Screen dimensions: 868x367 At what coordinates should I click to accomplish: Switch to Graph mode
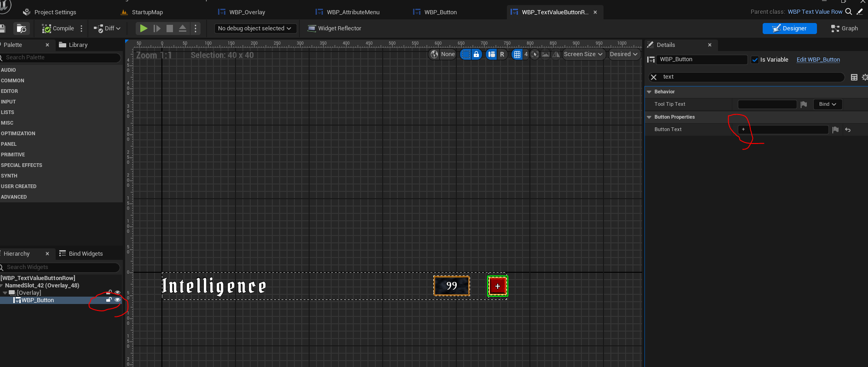[845, 29]
